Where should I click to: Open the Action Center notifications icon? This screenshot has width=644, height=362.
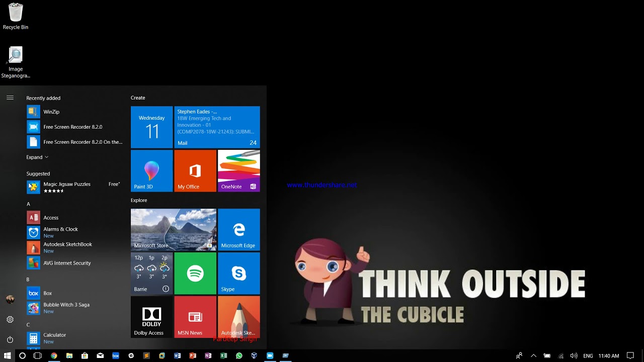pyautogui.click(x=630, y=355)
